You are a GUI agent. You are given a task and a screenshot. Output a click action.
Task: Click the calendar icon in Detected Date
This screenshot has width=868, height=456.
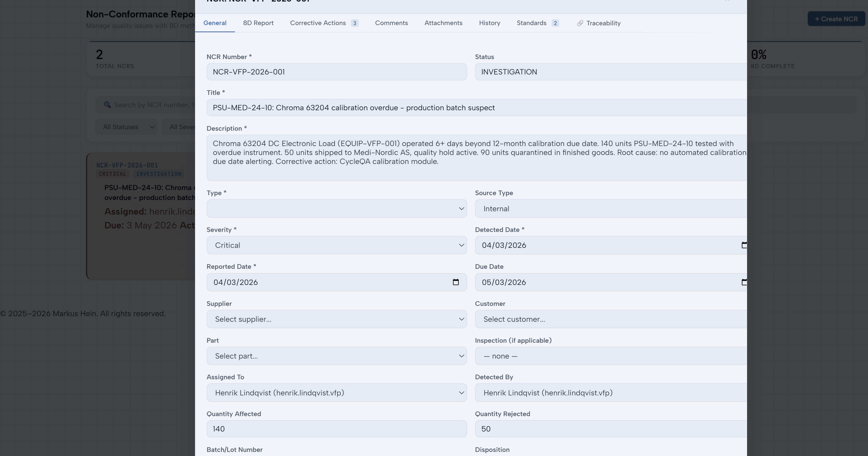click(744, 245)
